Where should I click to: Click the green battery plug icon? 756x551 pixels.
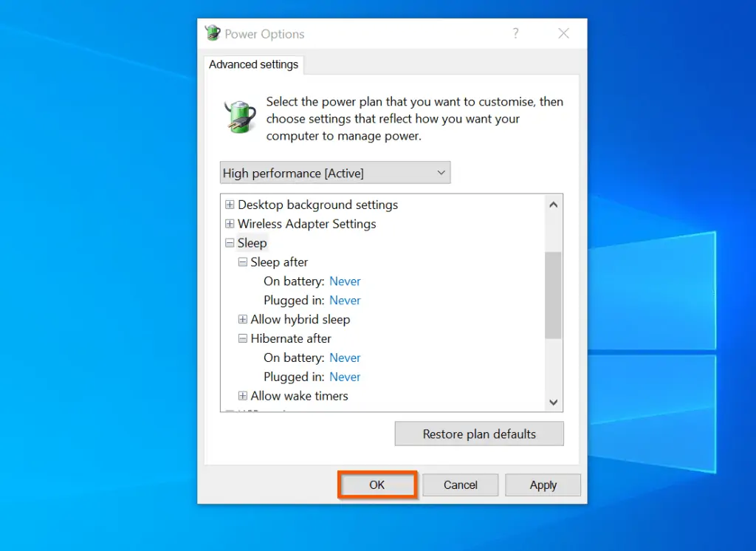(239, 117)
